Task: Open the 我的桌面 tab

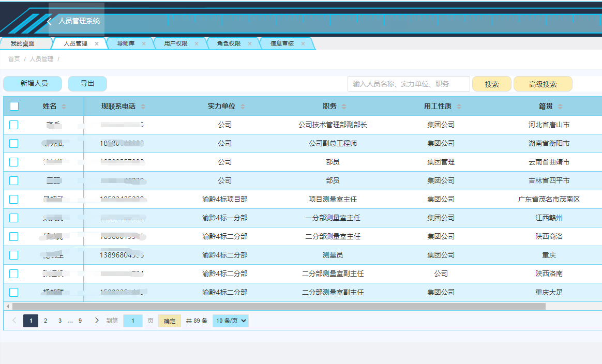Action: (23, 44)
